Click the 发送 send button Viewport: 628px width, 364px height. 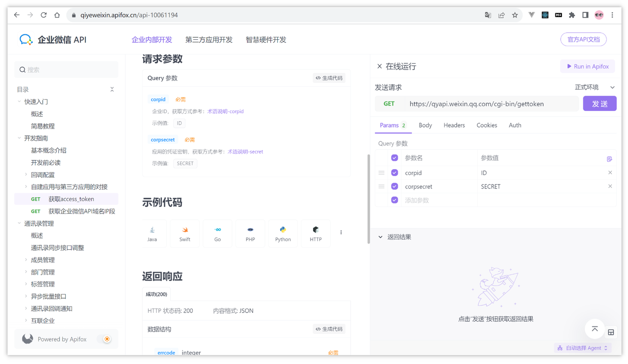pyautogui.click(x=600, y=104)
